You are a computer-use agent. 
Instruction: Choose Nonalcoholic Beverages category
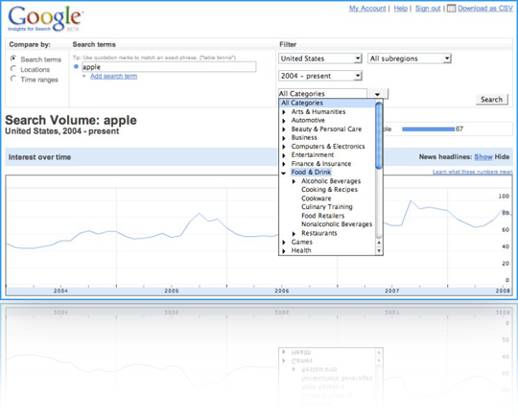point(337,224)
